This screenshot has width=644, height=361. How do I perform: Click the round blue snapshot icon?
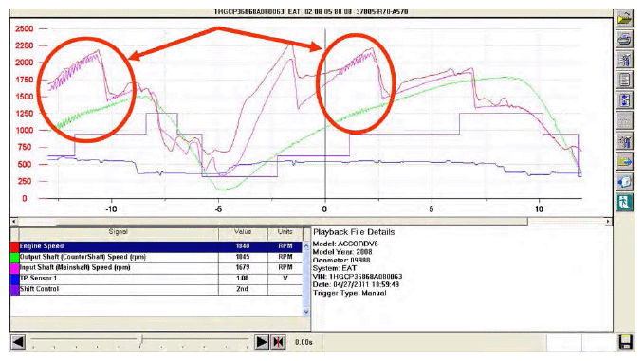(625, 182)
